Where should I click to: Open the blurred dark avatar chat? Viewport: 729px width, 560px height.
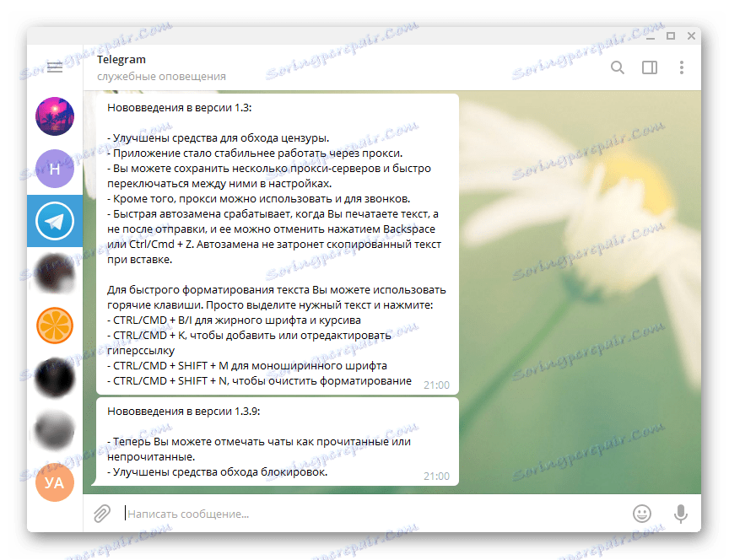pyautogui.click(x=55, y=378)
